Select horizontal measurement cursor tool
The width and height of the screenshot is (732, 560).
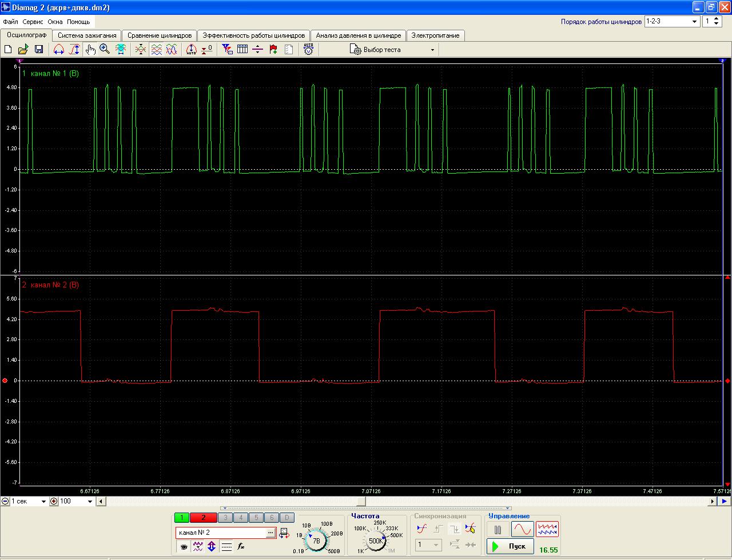click(x=58, y=50)
